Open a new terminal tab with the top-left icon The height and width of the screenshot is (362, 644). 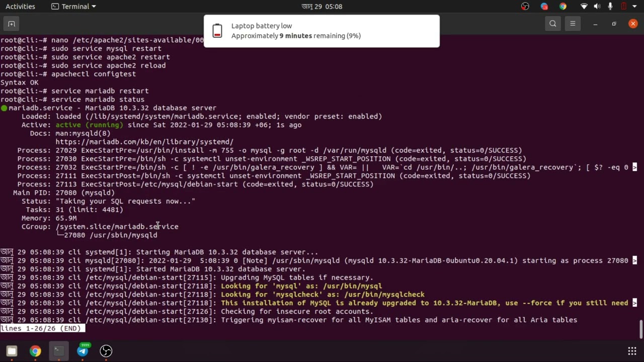tap(12, 24)
